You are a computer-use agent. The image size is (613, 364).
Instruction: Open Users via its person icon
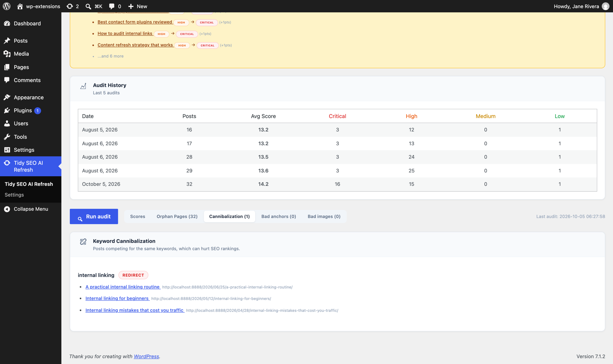(x=7, y=123)
